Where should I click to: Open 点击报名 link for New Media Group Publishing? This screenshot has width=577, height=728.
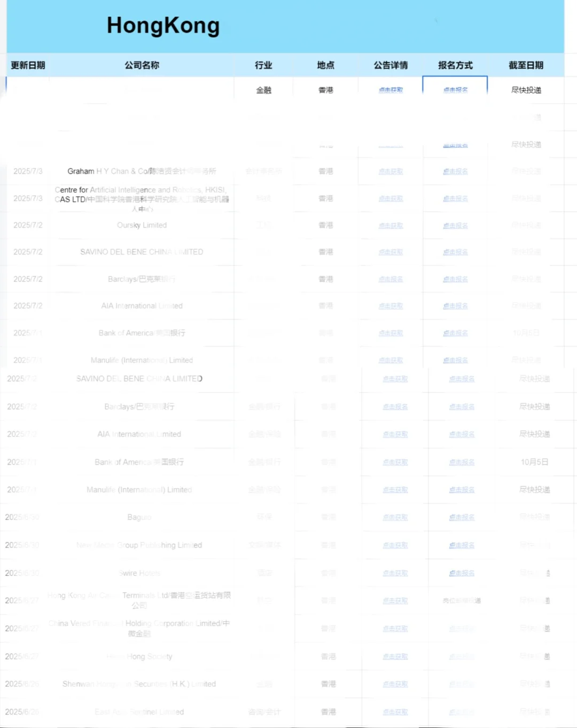[462, 545]
